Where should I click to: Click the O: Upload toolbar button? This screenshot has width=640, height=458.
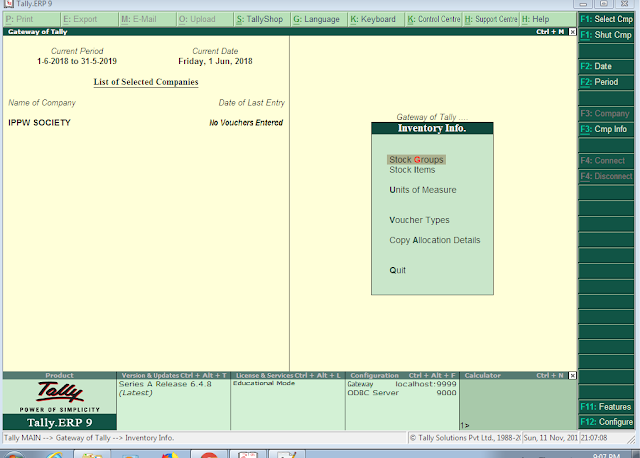click(205, 19)
